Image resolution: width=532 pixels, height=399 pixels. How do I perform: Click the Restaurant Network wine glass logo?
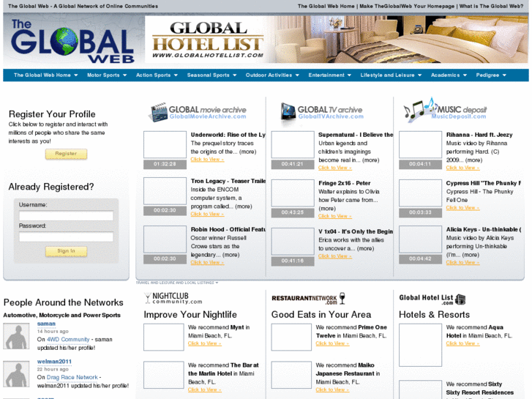(x=308, y=299)
